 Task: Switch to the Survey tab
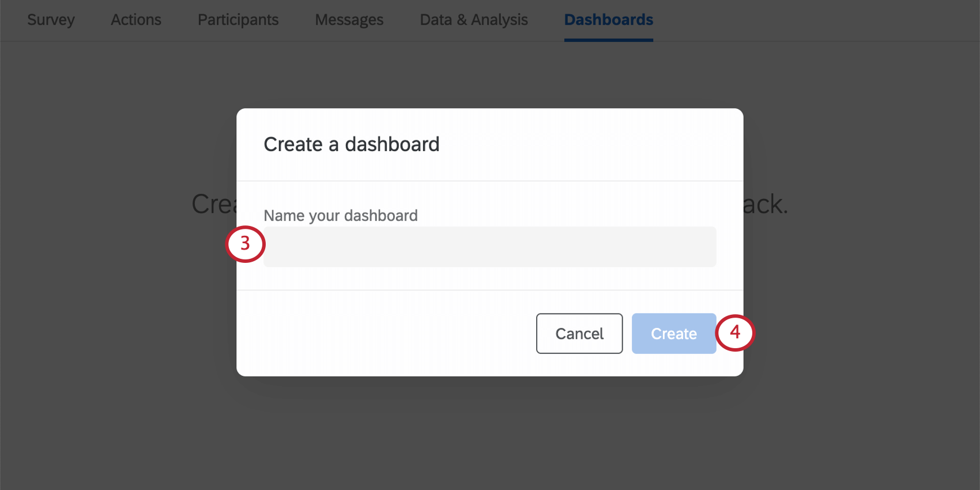click(51, 20)
